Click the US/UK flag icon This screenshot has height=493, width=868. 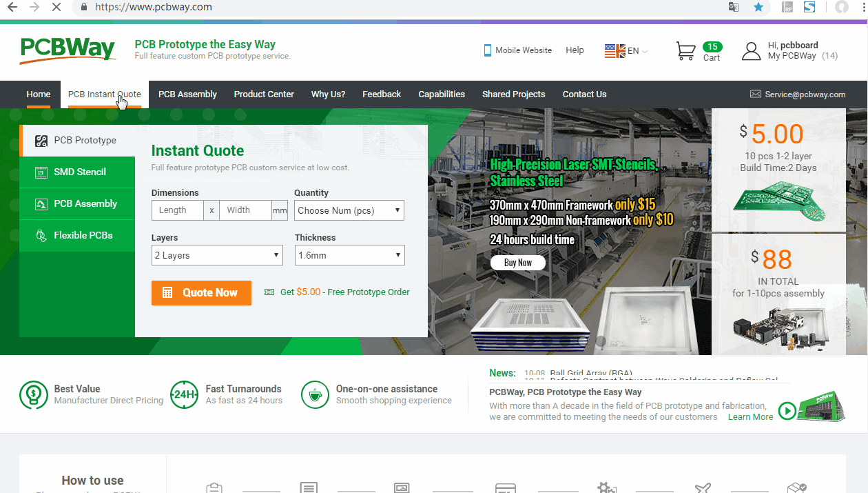point(614,50)
